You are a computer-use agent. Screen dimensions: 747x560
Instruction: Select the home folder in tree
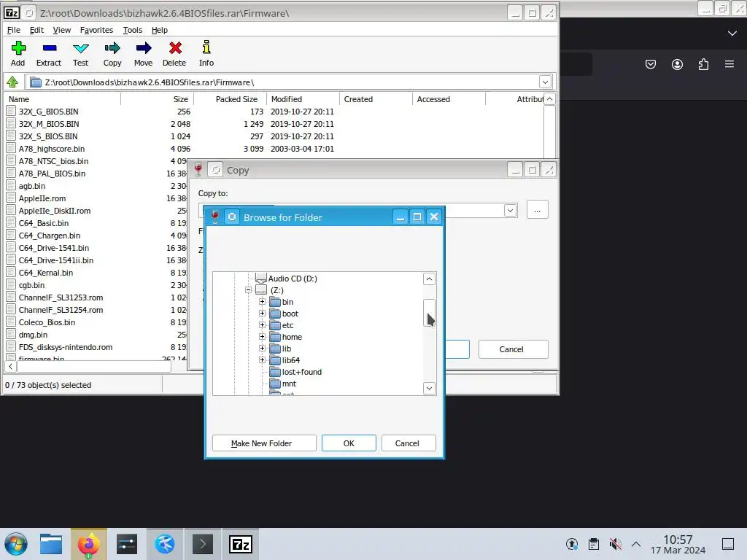click(292, 337)
